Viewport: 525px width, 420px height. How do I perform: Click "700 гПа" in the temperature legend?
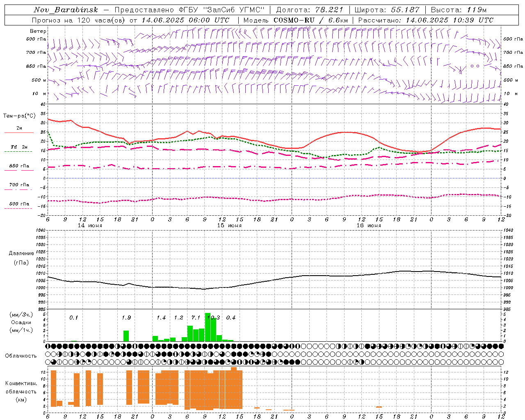[x=19, y=185]
